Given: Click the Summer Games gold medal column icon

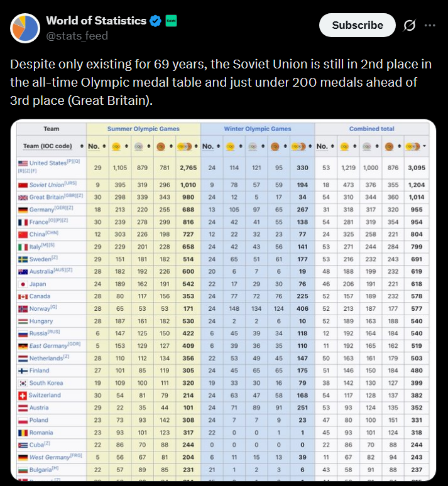Looking at the screenshot, I should pos(116,146).
